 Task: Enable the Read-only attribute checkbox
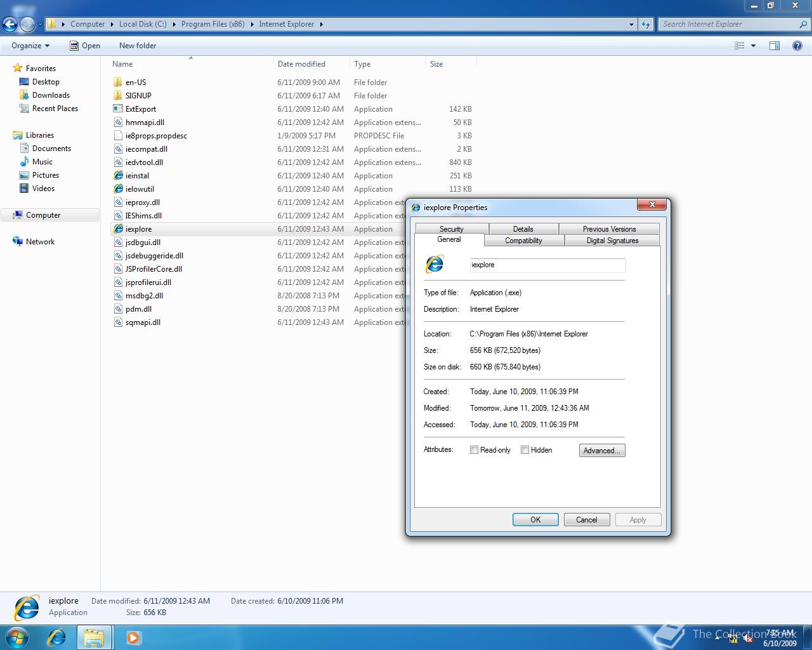(474, 450)
